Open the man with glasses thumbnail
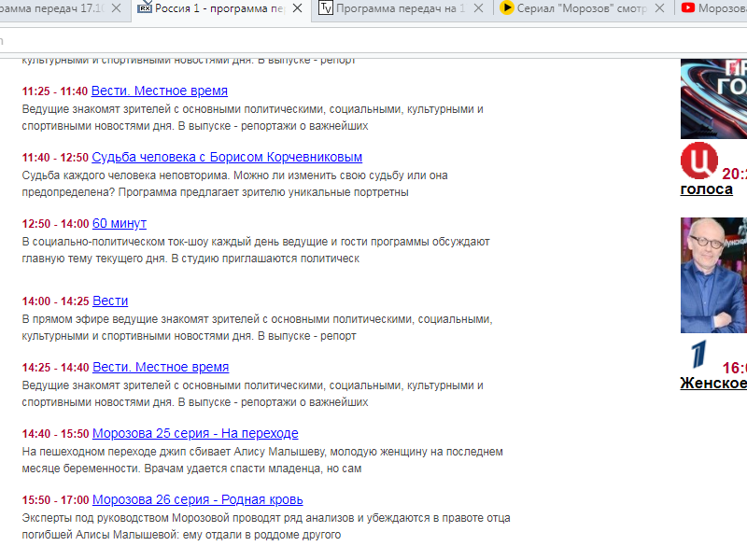The height and width of the screenshot is (560, 747). (713, 275)
